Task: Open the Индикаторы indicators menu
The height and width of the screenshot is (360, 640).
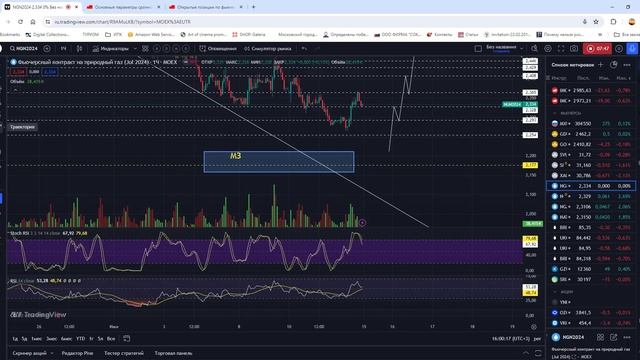Action: click(x=110, y=49)
